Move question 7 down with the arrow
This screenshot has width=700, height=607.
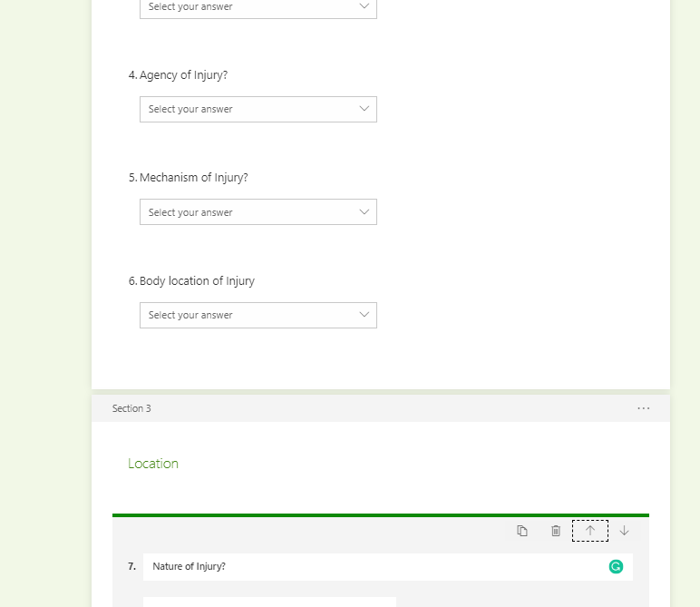(624, 531)
